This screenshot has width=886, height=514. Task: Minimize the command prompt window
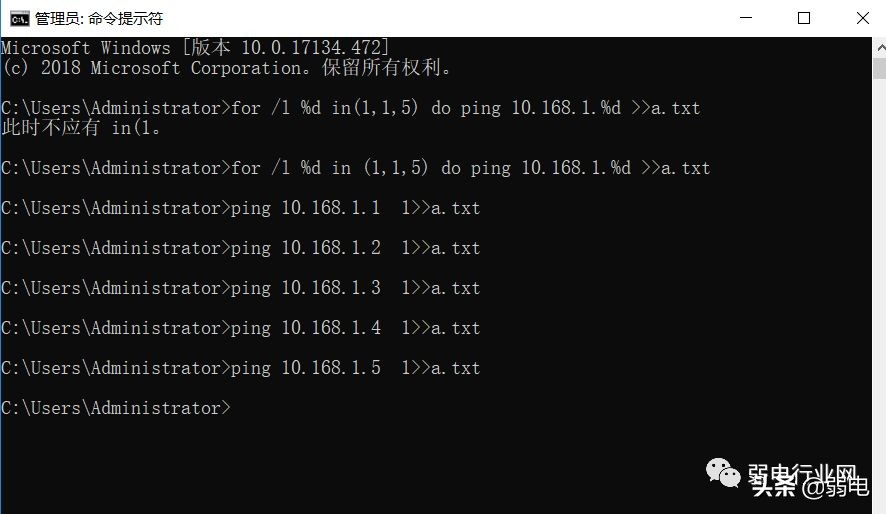point(746,18)
